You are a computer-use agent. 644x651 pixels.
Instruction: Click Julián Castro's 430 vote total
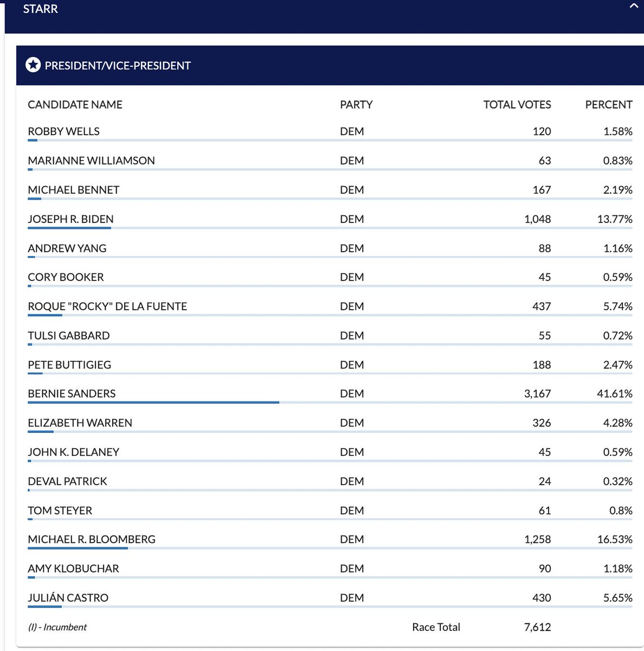point(542,598)
